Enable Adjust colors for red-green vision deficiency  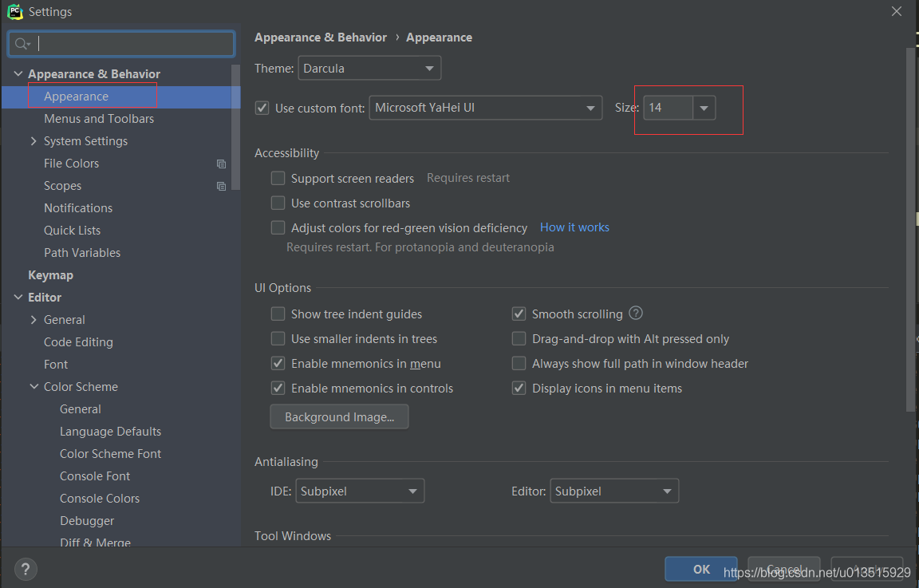coord(278,227)
